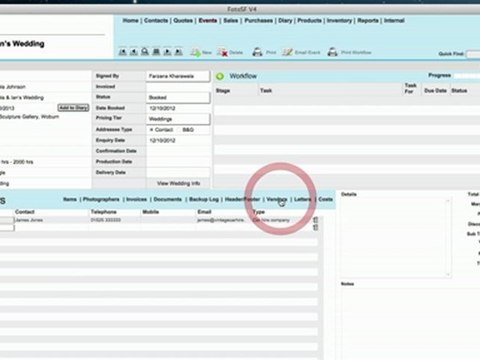Viewport: 480px width, 360px height.
Task: Switch to the Photographers tab
Action: point(101,199)
